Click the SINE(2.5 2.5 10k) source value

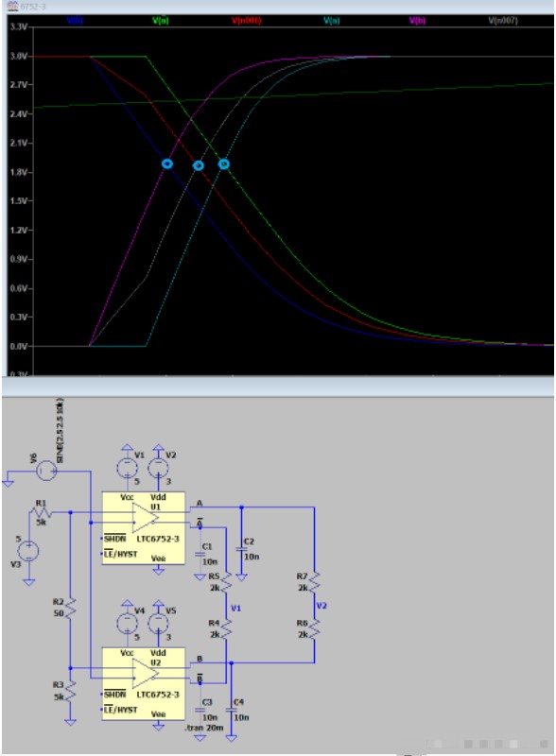(x=60, y=431)
